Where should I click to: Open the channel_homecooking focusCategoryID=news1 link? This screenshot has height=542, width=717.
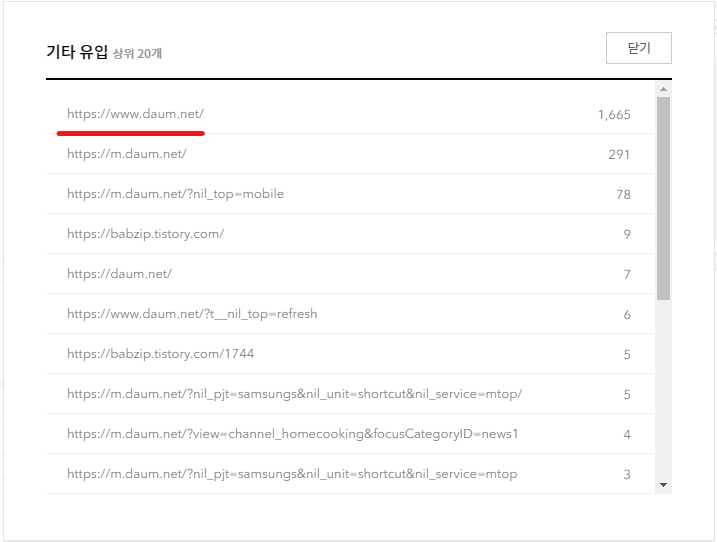293,434
